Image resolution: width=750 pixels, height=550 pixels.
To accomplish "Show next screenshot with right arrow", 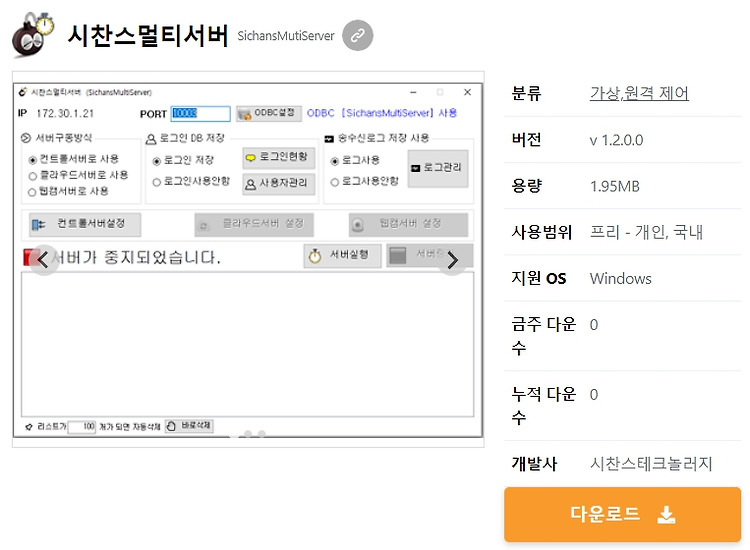I will pos(452,260).
